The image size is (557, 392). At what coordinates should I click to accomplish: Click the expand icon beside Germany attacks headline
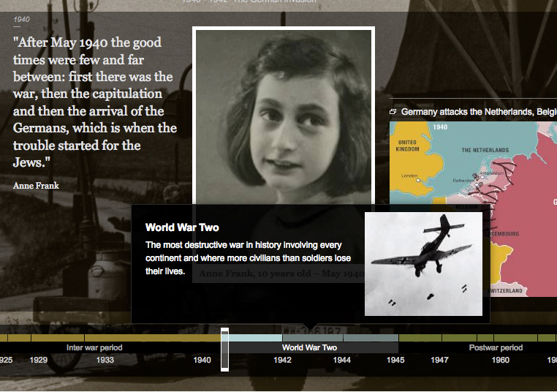tap(393, 112)
